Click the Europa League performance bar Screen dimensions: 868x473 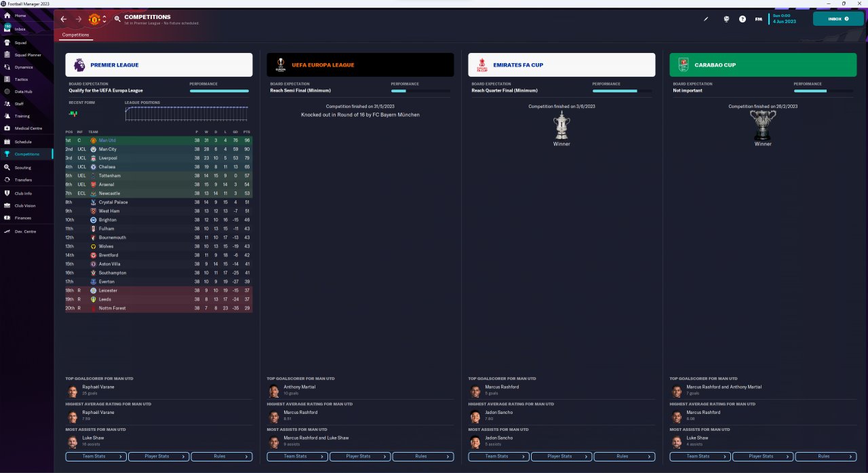[420, 90]
